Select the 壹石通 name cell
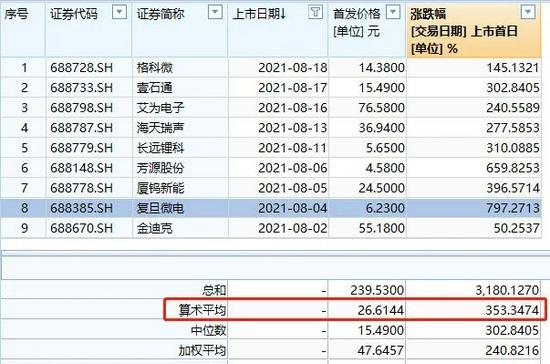550x364 pixels. (x=155, y=88)
